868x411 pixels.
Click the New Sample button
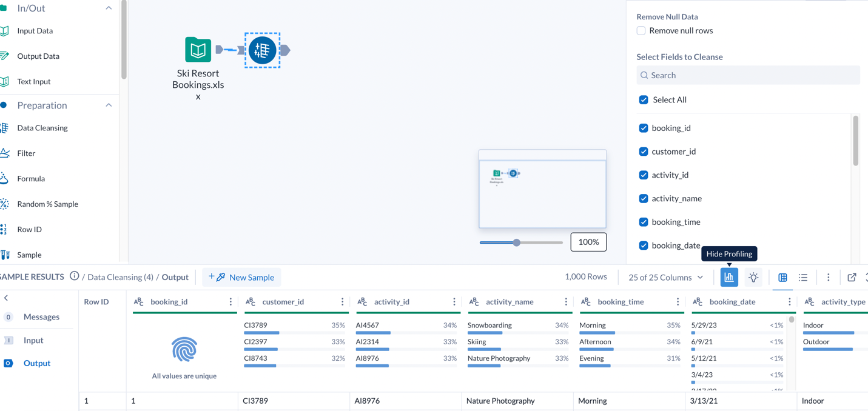[241, 277]
